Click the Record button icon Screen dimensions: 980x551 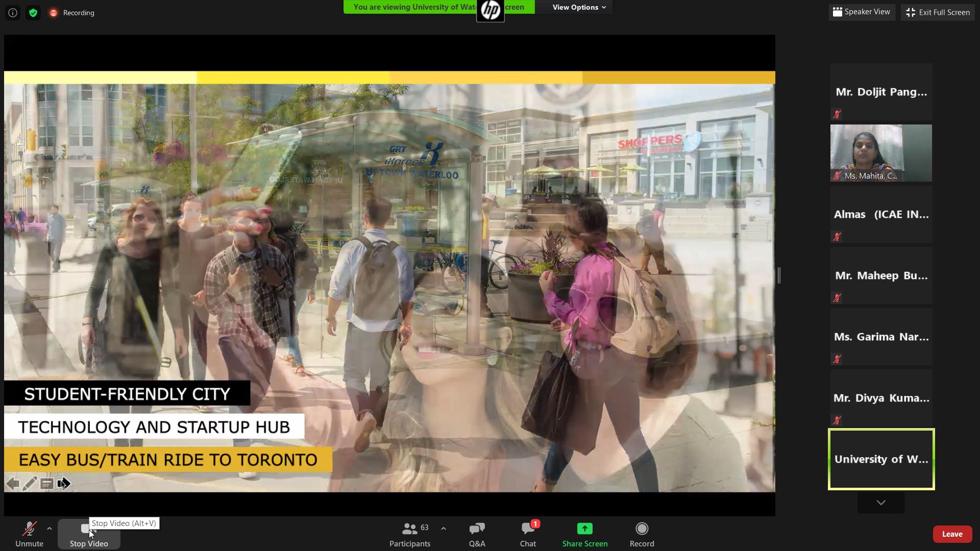click(x=642, y=529)
